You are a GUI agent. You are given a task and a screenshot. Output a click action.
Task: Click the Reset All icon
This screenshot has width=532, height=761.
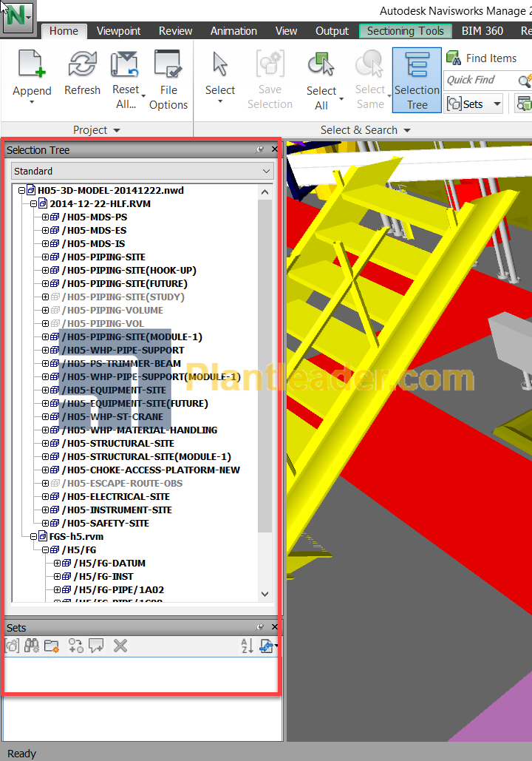point(125,64)
